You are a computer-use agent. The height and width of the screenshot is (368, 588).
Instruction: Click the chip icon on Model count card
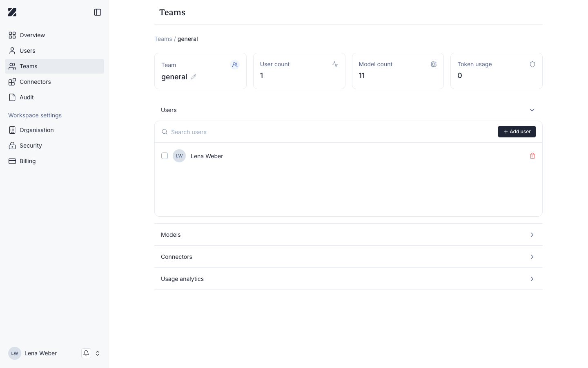pyautogui.click(x=434, y=64)
